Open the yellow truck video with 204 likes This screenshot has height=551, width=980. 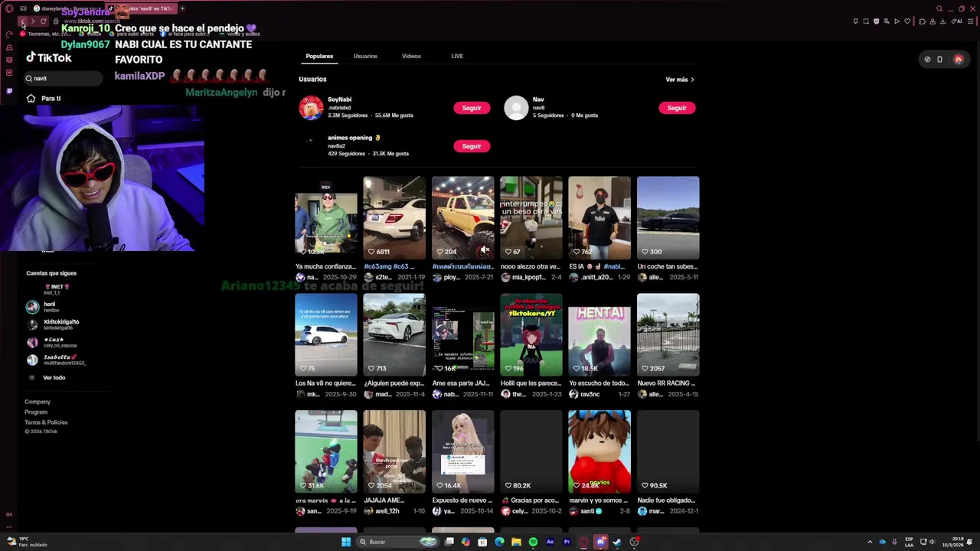462,218
